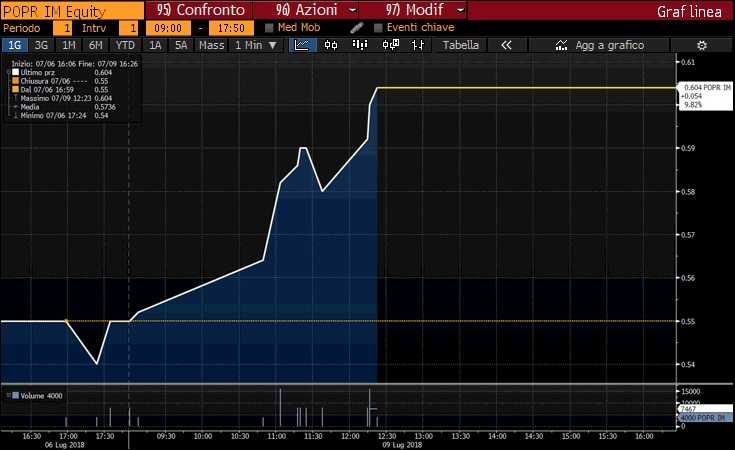Viewport: 735px width, 450px height.
Task: Click the last chart style icon before Tabella
Action: point(419,45)
